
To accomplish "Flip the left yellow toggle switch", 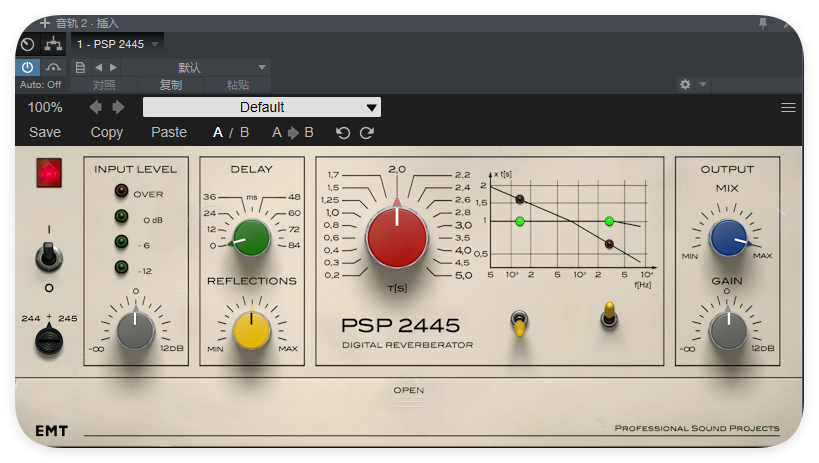I will 519,322.
